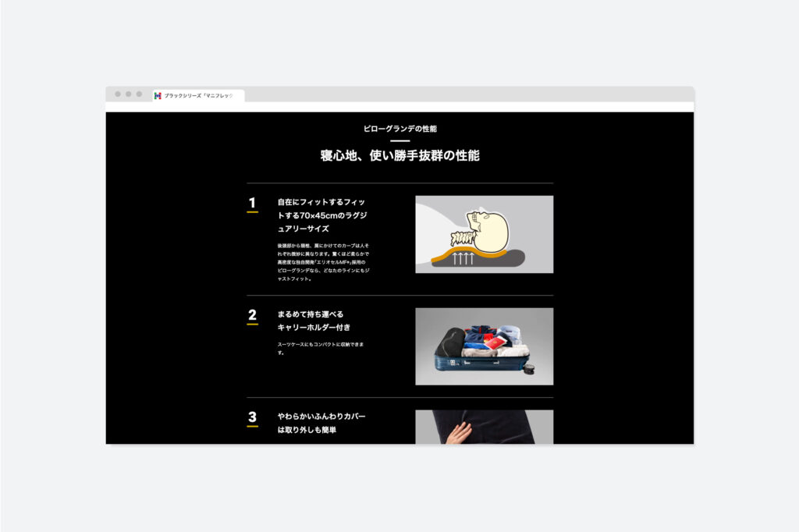Click the empty tab bar area

pyautogui.click(x=468, y=94)
